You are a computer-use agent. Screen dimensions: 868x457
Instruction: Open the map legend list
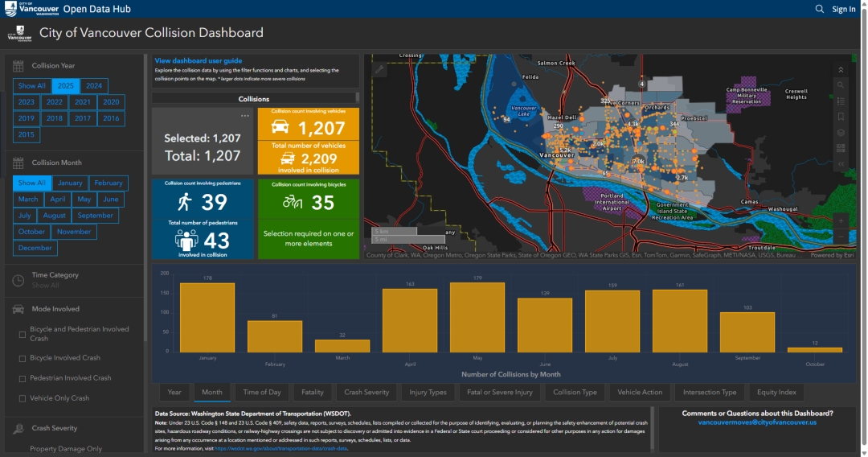[841, 101]
